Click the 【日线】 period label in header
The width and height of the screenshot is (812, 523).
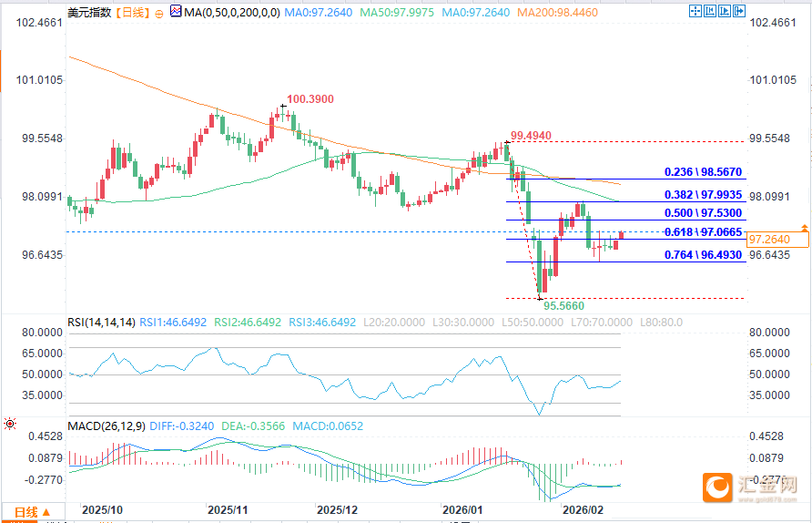[x=133, y=13]
